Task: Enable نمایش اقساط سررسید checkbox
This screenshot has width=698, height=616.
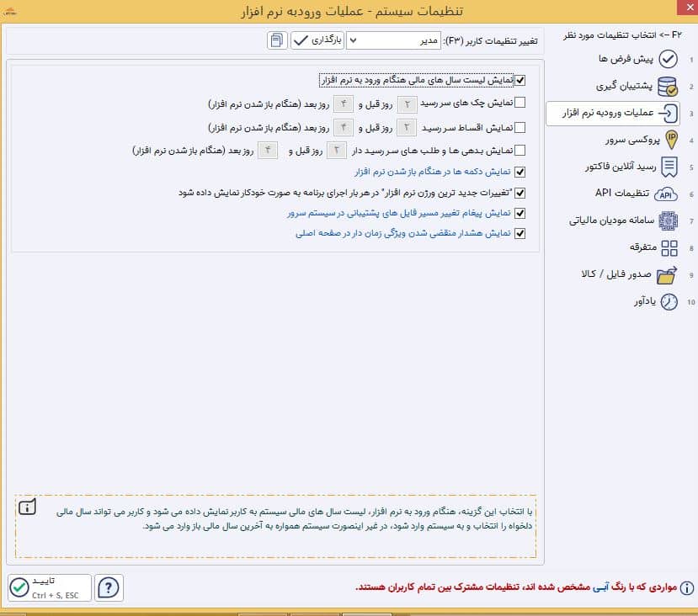Action: 520,128
